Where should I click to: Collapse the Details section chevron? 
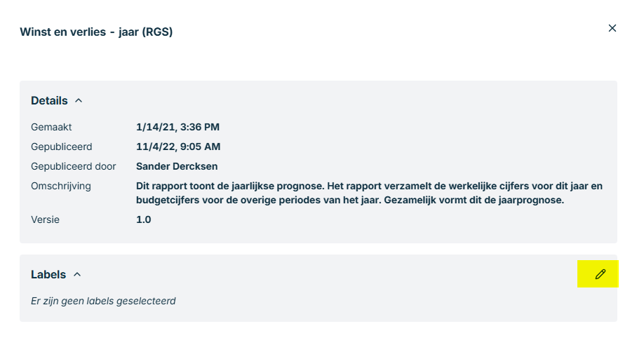click(79, 100)
